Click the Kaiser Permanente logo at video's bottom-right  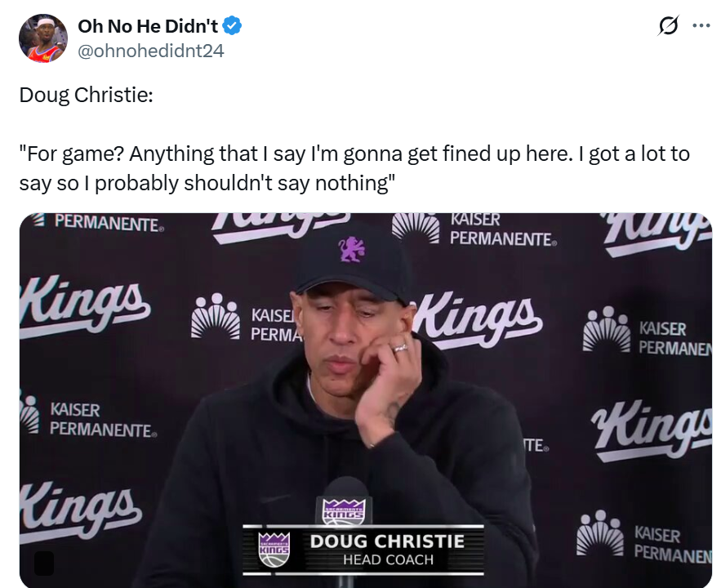click(x=645, y=539)
